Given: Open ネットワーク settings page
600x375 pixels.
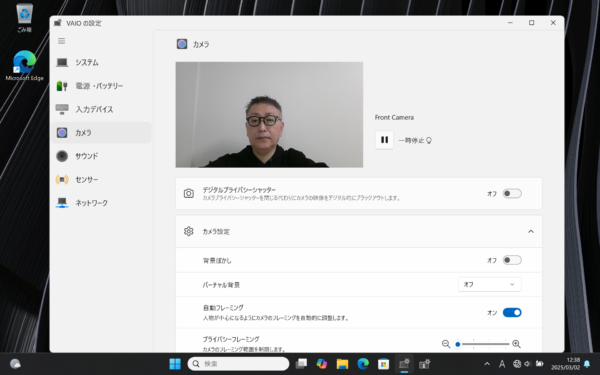Looking at the screenshot, I should [102, 202].
